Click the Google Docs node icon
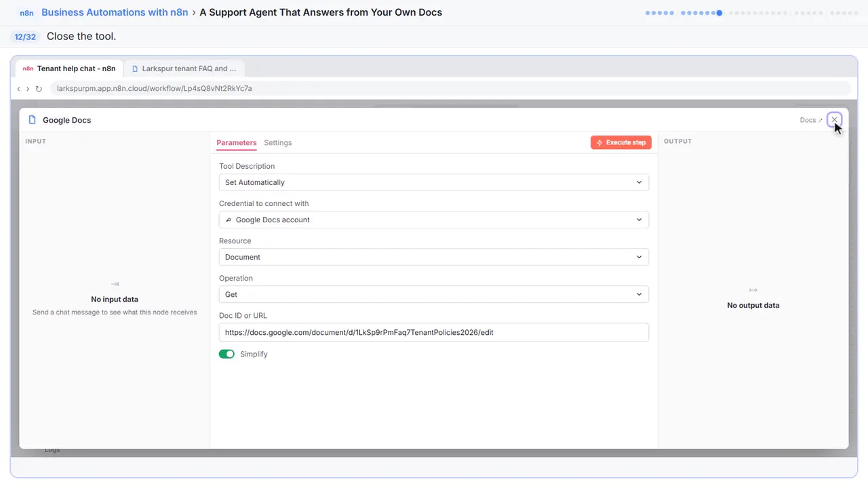868x488 pixels. coord(32,120)
